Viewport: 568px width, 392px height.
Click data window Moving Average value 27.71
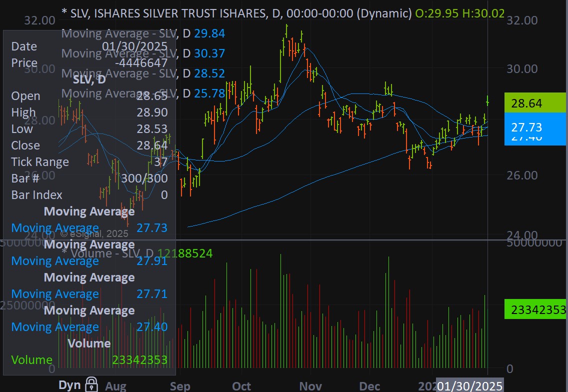tap(152, 294)
